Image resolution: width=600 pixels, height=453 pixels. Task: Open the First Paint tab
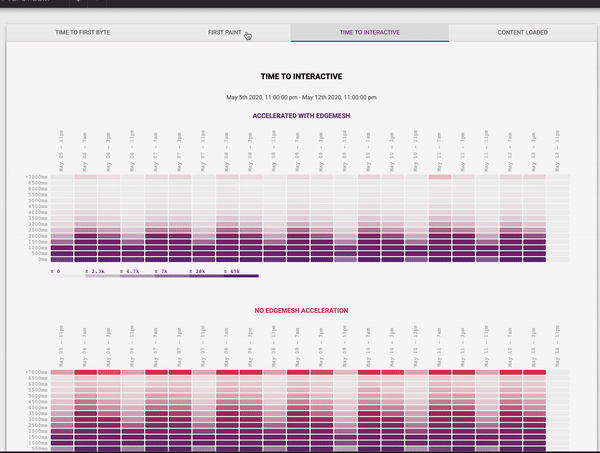(x=225, y=33)
